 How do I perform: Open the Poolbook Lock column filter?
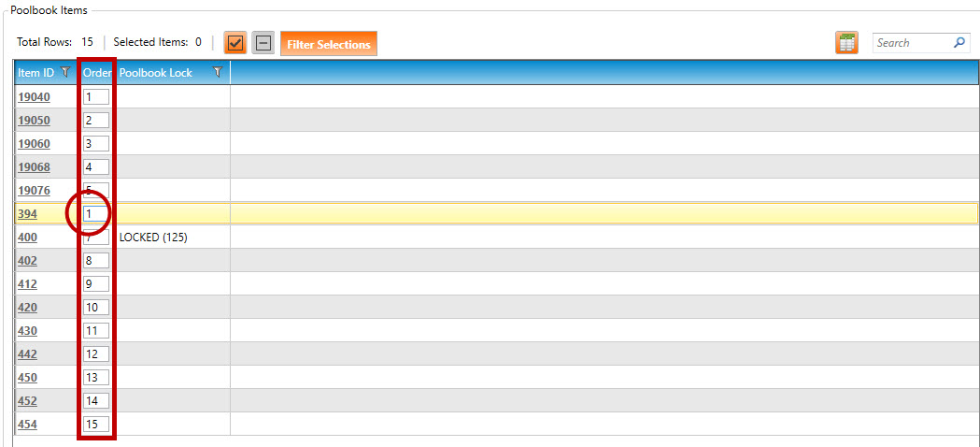(218, 73)
